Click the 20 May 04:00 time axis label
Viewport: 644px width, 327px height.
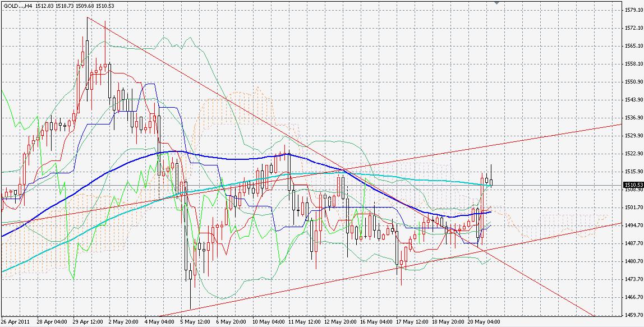pos(484,321)
